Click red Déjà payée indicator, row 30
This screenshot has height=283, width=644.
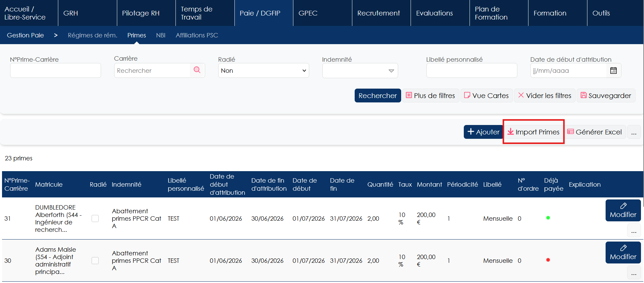(x=548, y=260)
